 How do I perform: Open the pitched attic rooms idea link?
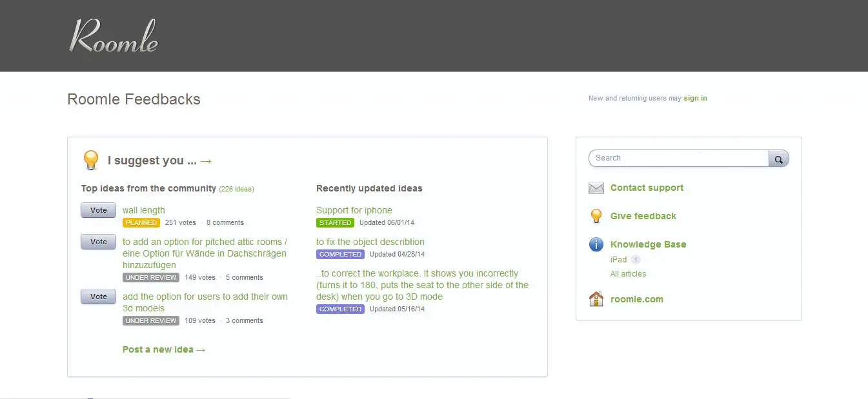pyautogui.click(x=205, y=253)
